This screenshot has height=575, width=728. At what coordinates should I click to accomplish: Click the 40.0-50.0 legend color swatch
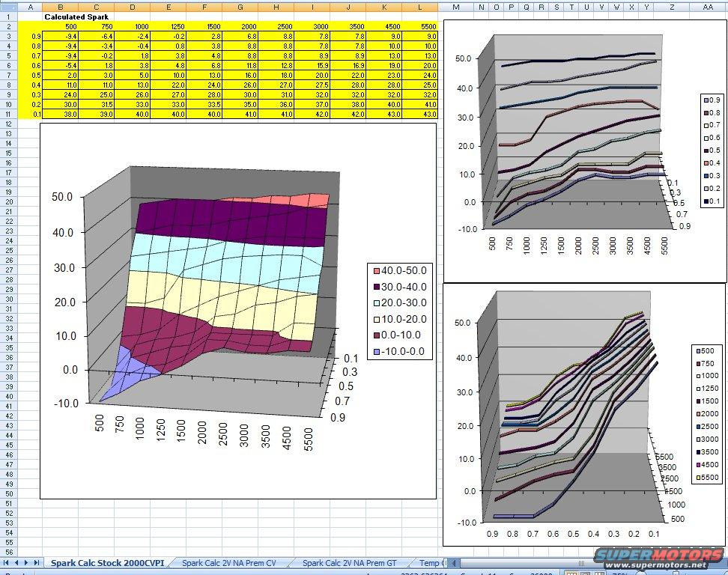(377, 270)
